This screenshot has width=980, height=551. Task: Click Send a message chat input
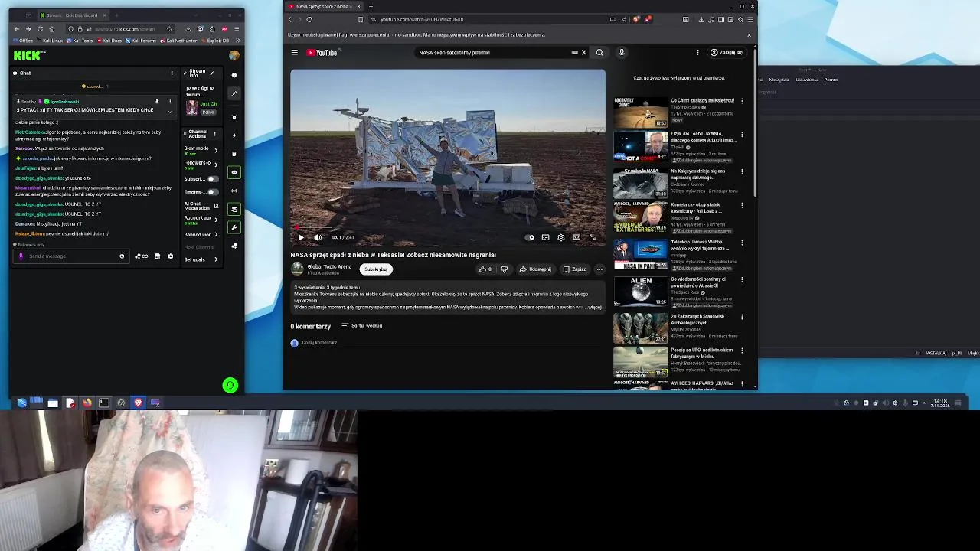(x=73, y=256)
